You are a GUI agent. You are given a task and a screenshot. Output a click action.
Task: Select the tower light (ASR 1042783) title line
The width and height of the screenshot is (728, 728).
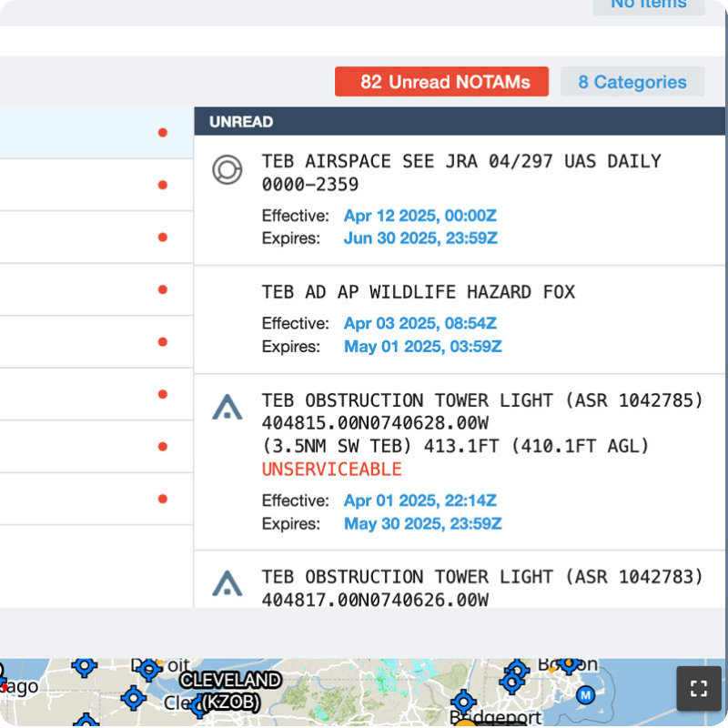482,577
